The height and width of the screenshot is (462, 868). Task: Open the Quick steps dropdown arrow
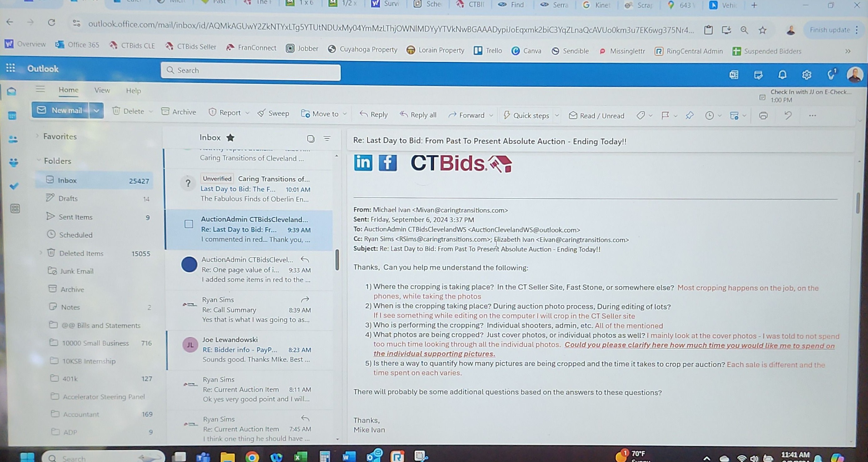[x=557, y=115]
